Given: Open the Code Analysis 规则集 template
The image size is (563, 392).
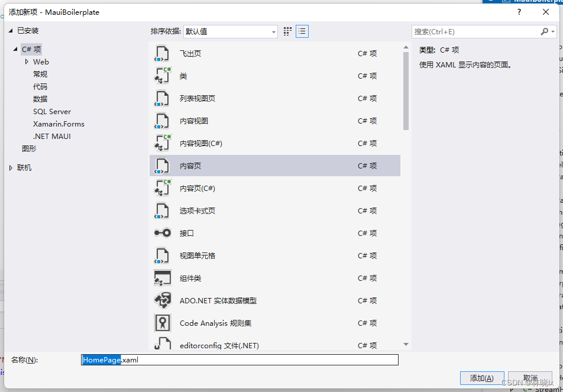Looking at the screenshot, I should 162,323.
